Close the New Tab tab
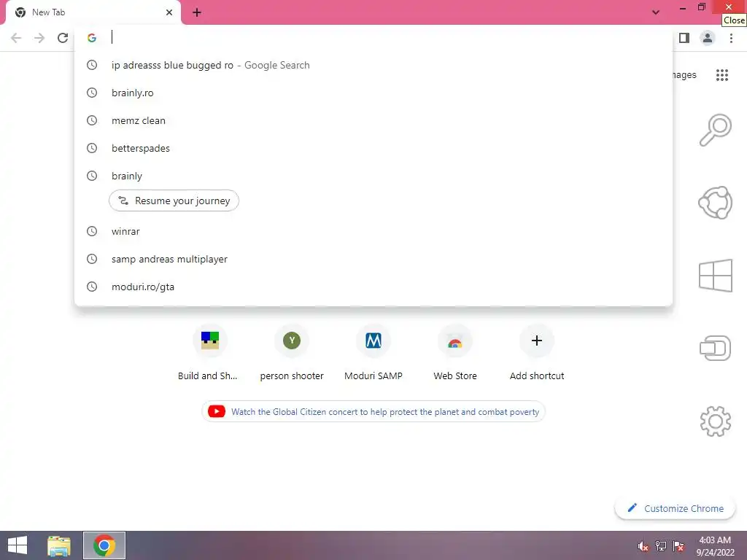 point(169,12)
